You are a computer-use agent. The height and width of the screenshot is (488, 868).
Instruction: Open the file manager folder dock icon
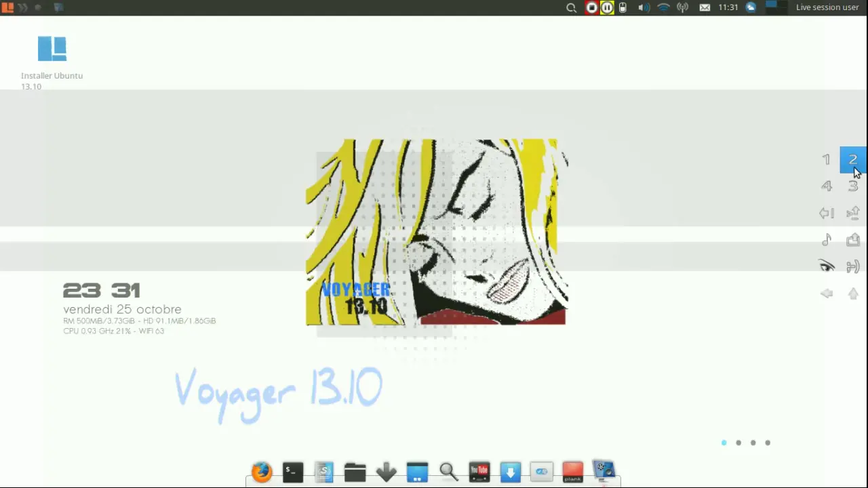355,472
